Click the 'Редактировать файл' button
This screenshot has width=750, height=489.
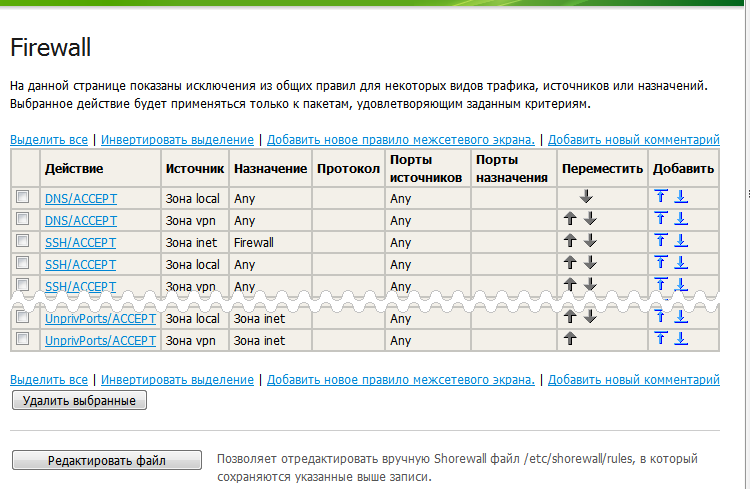click(107, 460)
